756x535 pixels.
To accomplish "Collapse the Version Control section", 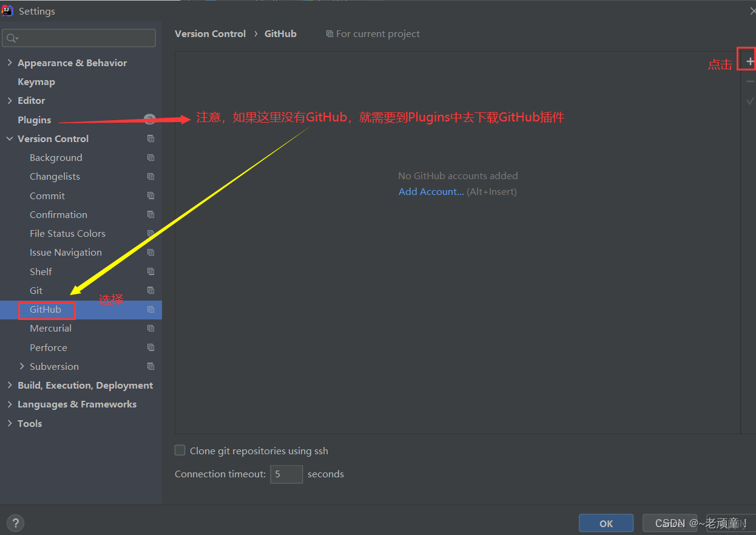I will pos(10,138).
